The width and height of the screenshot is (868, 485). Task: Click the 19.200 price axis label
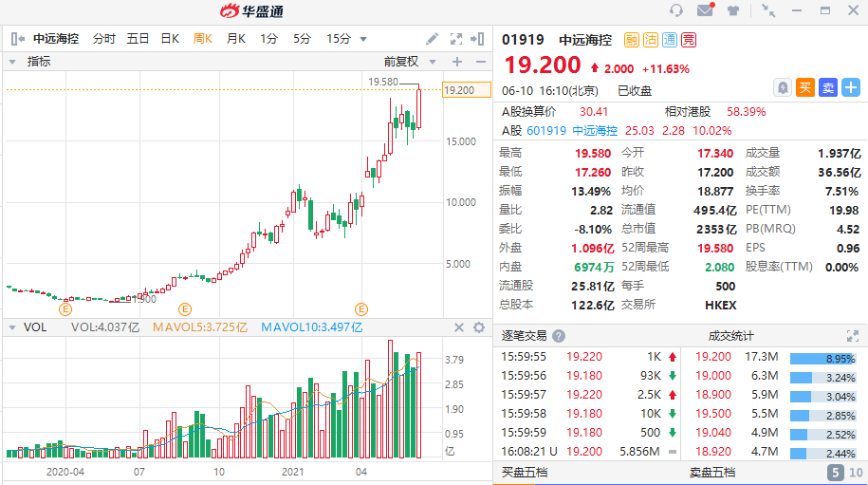tap(466, 90)
